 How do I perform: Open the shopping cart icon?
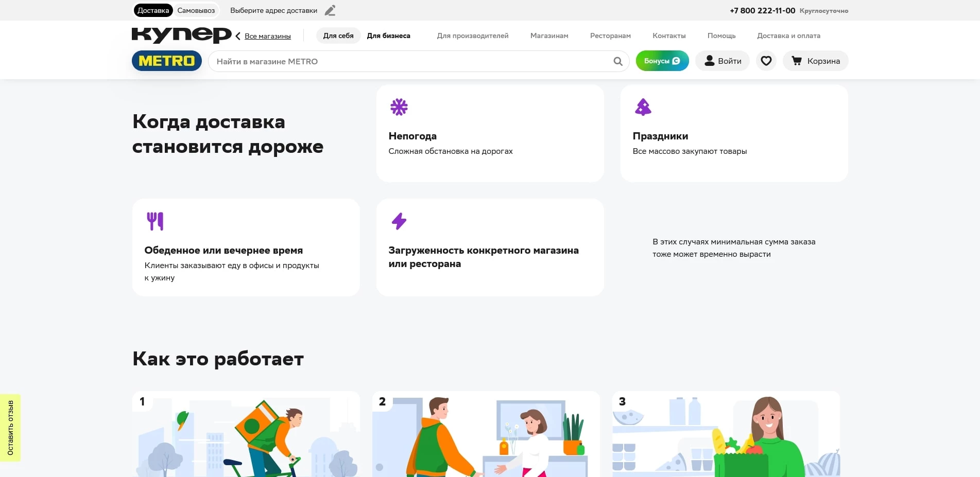(x=796, y=61)
